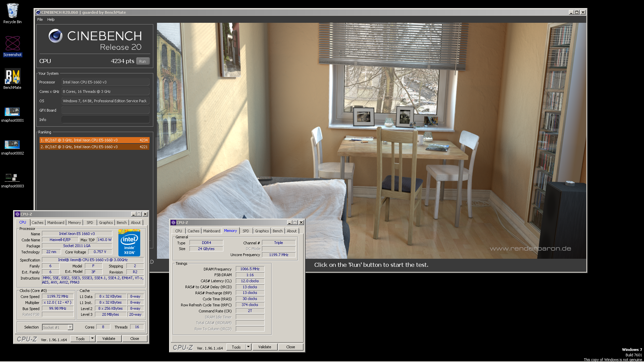
Task: Switch to Graphics tab in left CPU-Z
Action: (x=106, y=223)
